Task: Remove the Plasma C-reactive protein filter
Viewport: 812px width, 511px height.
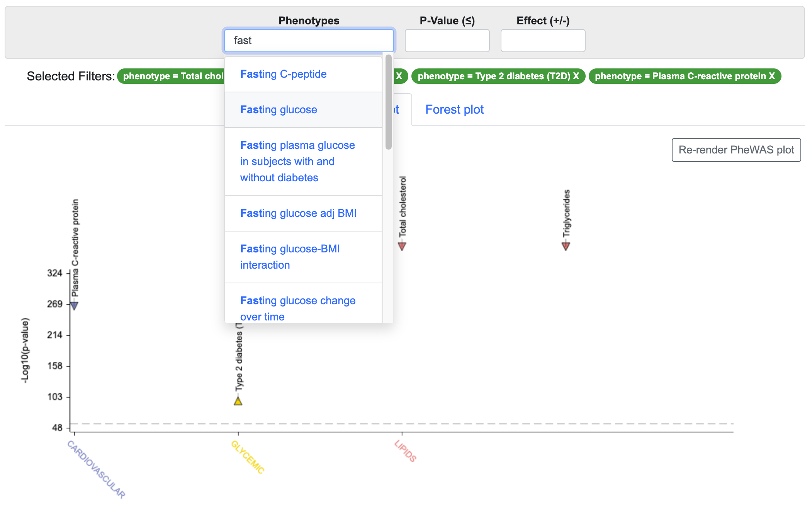Action: click(x=772, y=76)
